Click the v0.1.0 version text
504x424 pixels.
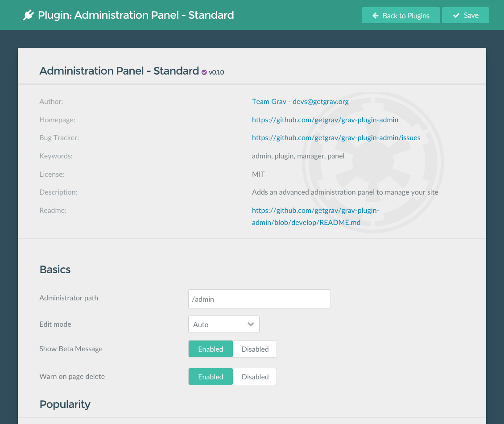pos(216,72)
